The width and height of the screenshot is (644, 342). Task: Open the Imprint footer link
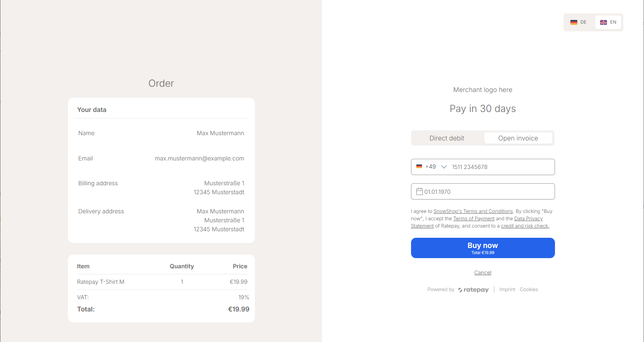tap(507, 289)
